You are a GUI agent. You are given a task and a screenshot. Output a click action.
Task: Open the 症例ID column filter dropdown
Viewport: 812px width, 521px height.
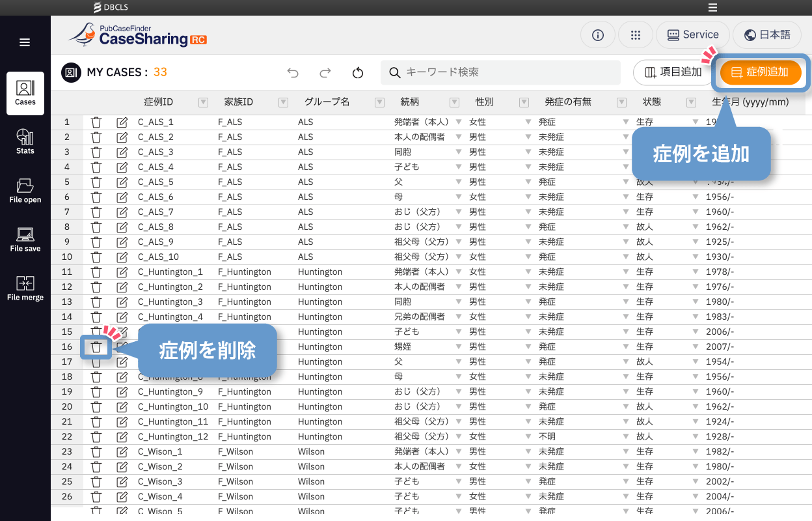[x=203, y=102]
